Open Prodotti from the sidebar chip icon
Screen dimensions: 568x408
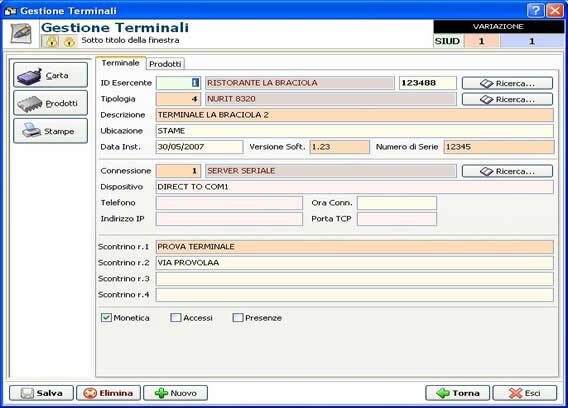pyautogui.click(x=51, y=103)
